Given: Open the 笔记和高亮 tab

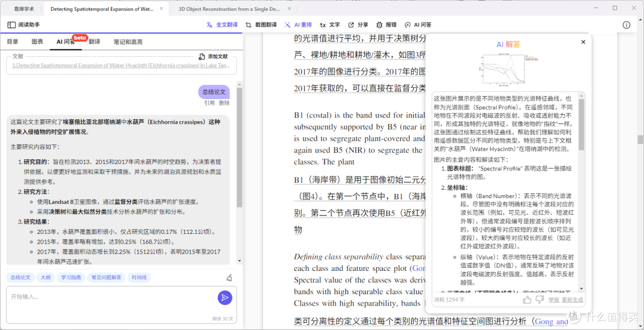Looking at the screenshot, I should pyautogui.click(x=128, y=42).
